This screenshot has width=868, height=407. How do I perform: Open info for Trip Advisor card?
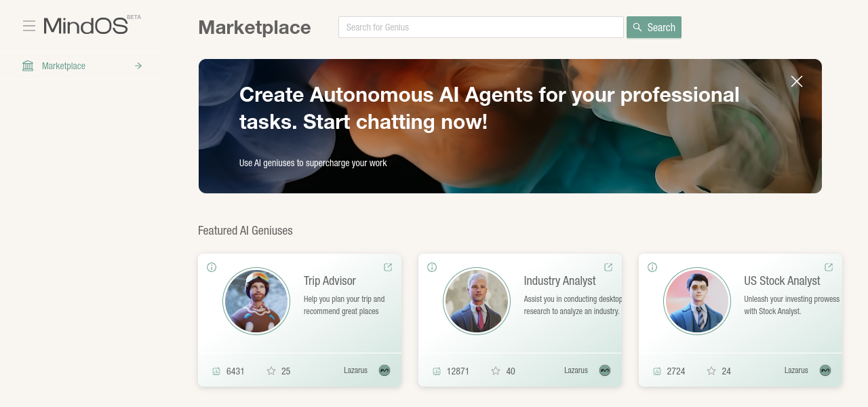(x=212, y=267)
